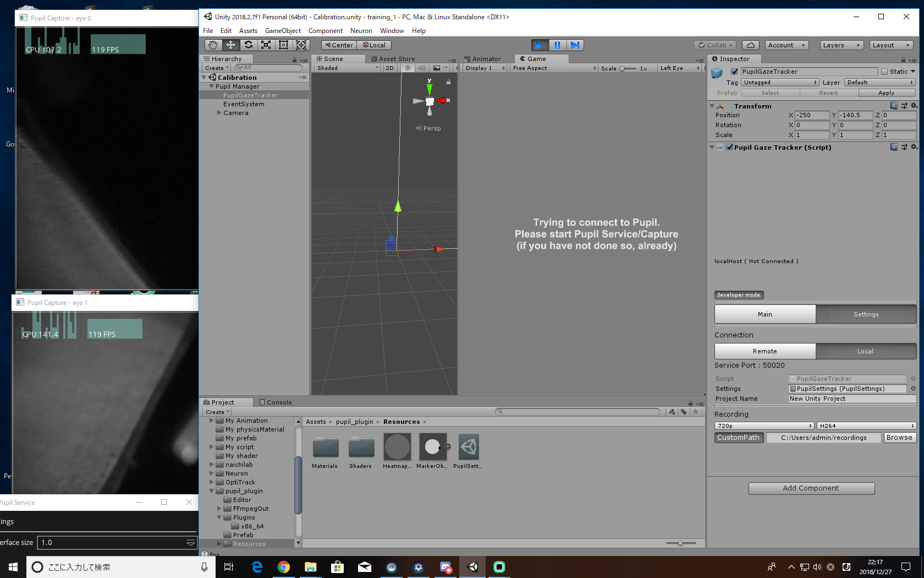Image resolution: width=924 pixels, height=578 pixels.
Task: Click the CustomPath button
Action: coord(739,438)
